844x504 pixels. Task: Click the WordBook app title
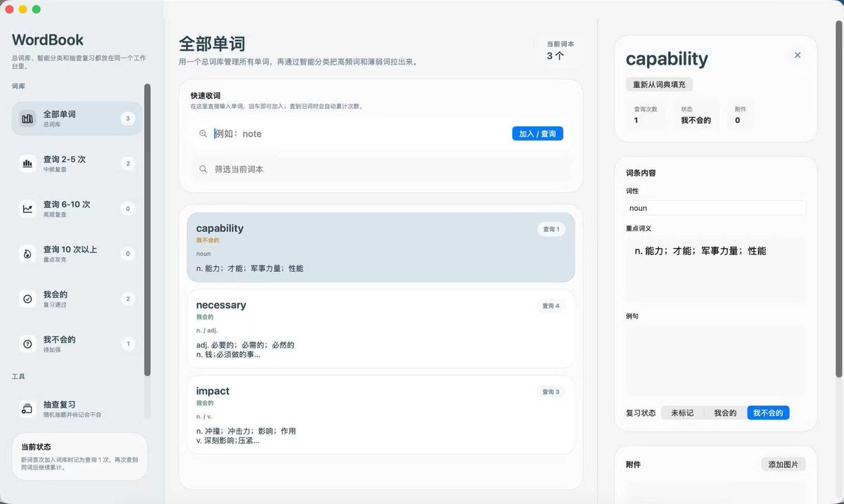point(48,40)
